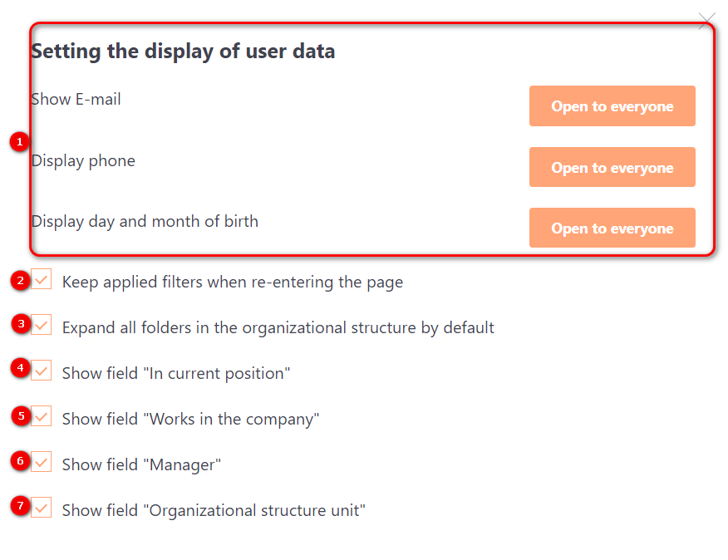Screen dimensions: 728x560
Task: Change the Display phone visibility setting button
Action: pos(612,168)
